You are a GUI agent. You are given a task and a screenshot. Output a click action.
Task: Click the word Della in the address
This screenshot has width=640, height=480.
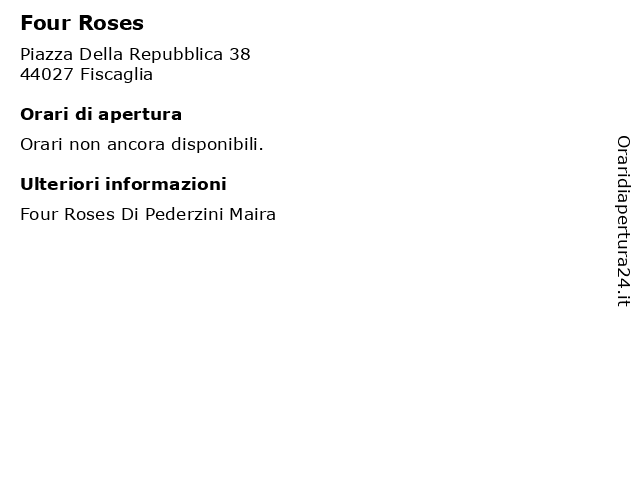(x=101, y=54)
